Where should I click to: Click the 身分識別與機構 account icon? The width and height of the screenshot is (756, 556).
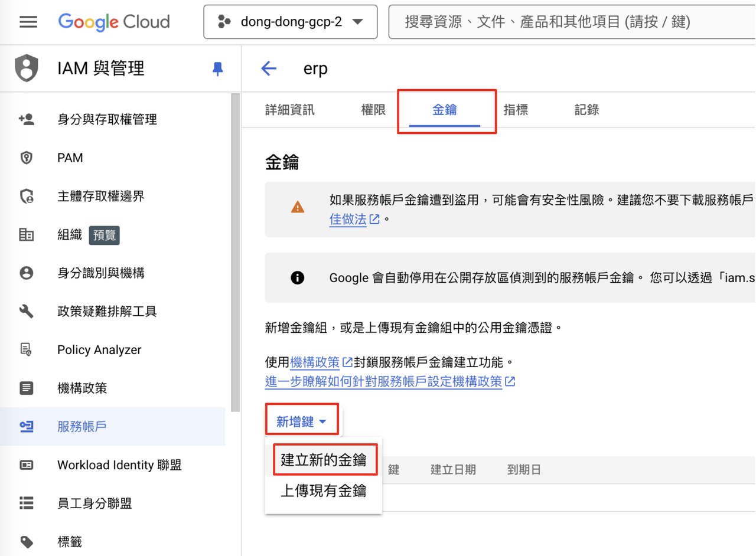tap(27, 273)
